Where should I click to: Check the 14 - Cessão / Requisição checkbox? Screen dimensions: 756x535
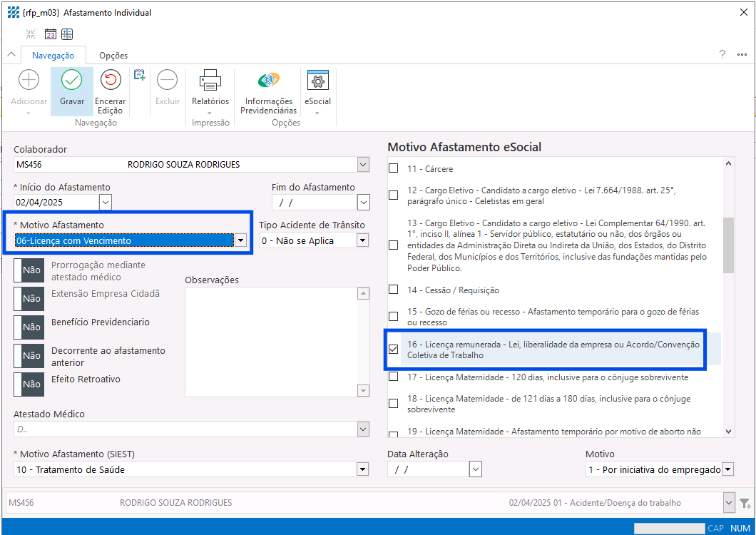[393, 290]
